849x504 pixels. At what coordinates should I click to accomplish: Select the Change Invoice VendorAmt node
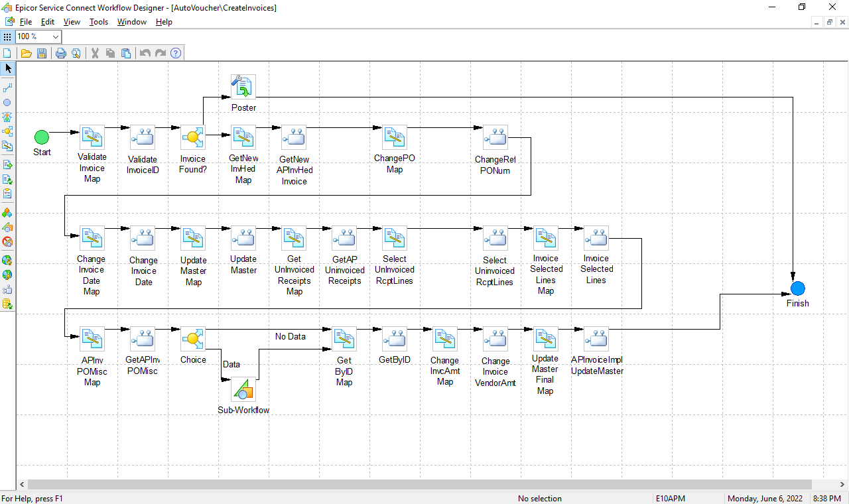click(495, 339)
